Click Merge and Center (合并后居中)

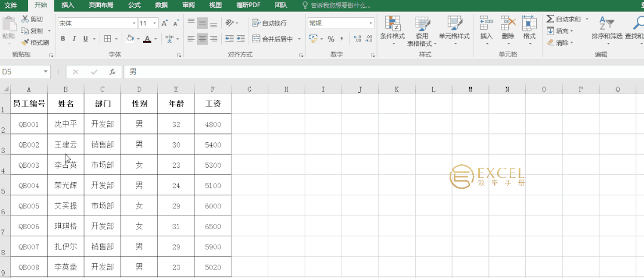[x=273, y=39]
